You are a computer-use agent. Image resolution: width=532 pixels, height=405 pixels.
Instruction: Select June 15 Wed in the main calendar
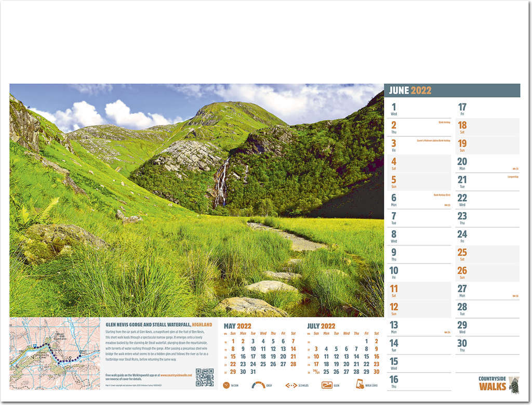pos(419,363)
